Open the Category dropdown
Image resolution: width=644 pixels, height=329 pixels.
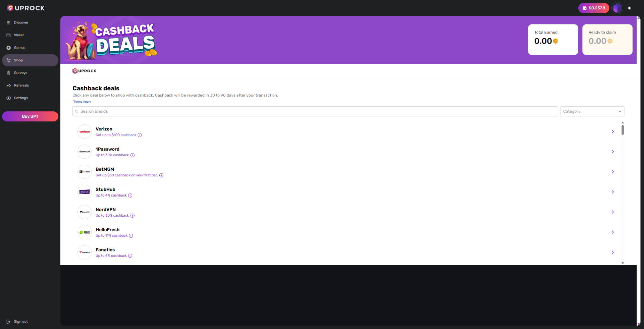point(592,111)
